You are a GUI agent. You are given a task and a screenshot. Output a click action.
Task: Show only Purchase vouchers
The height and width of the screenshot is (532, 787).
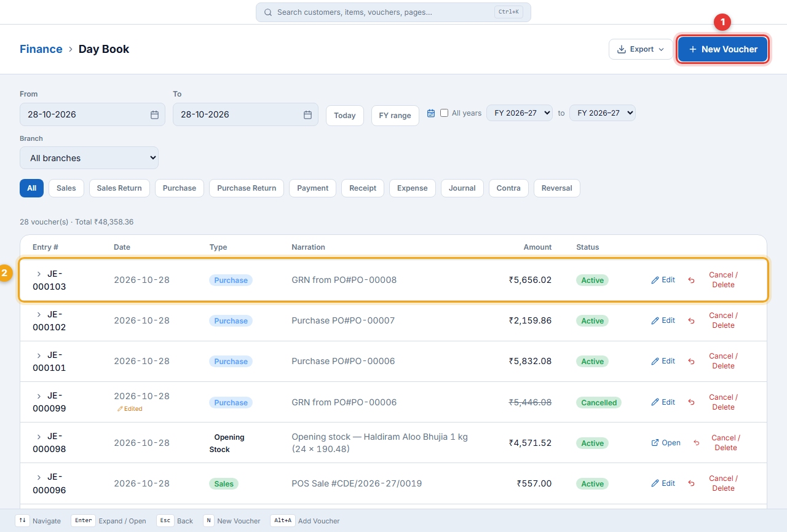[x=180, y=188]
